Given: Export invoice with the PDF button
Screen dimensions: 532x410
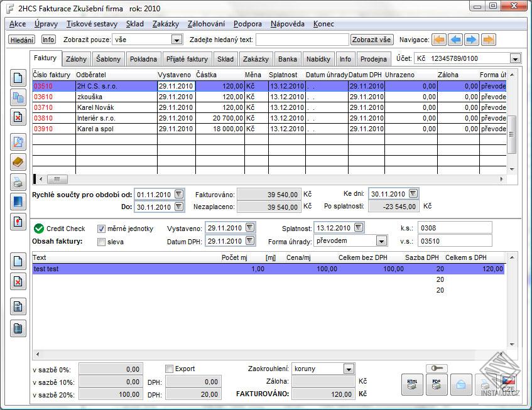Looking at the screenshot, I should pyautogui.click(x=436, y=384).
